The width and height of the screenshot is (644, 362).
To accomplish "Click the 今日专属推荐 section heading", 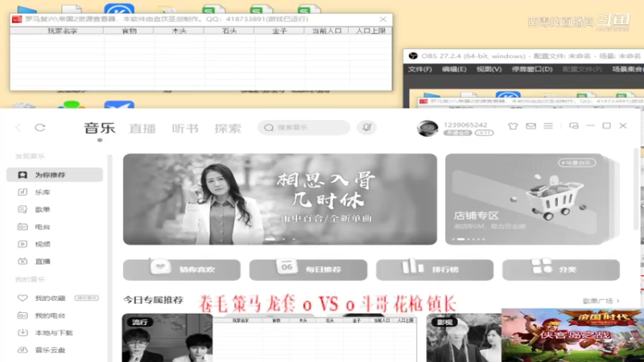I will point(153,300).
